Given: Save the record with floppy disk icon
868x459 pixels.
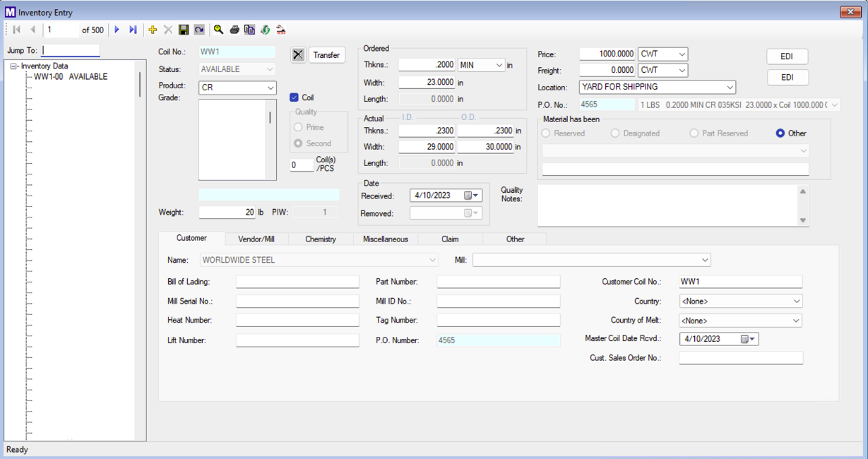Looking at the screenshot, I should pos(184,30).
